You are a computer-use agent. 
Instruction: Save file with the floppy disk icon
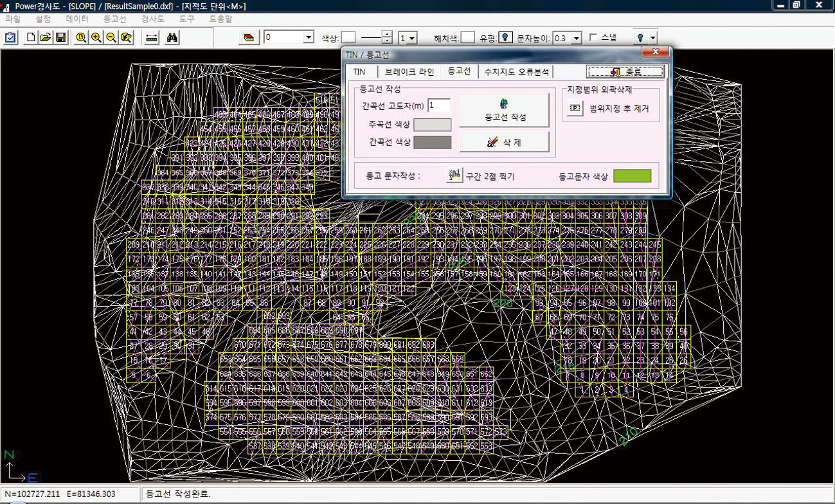pos(60,38)
